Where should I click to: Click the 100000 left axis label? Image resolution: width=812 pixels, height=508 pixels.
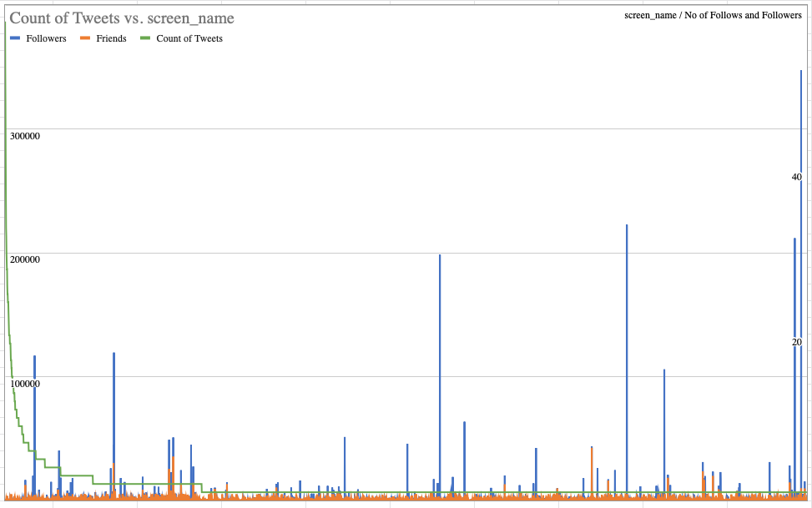[25, 384]
